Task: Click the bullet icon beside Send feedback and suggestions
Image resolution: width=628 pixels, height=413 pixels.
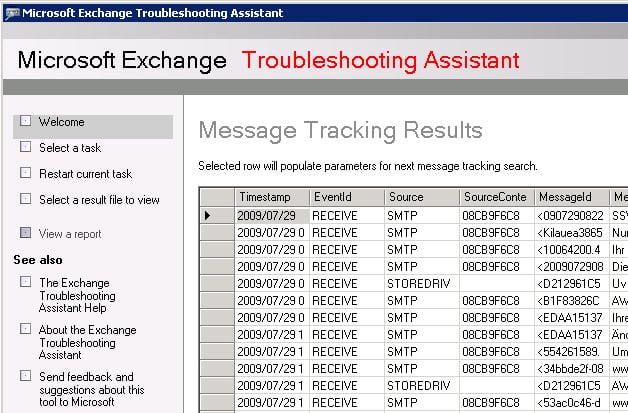Action: [25, 376]
